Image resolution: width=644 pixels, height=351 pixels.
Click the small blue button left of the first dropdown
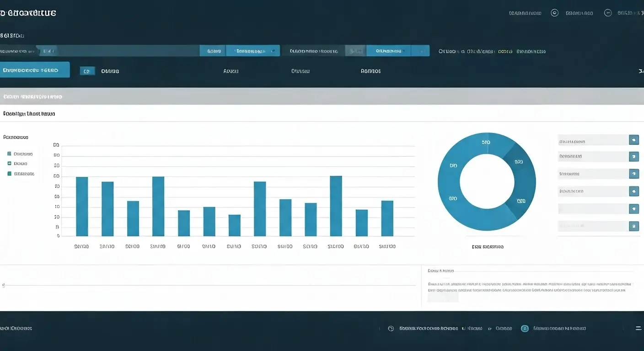213,51
